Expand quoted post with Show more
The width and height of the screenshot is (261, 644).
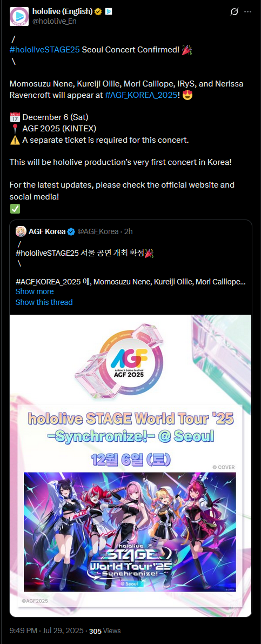(x=35, y=291)
